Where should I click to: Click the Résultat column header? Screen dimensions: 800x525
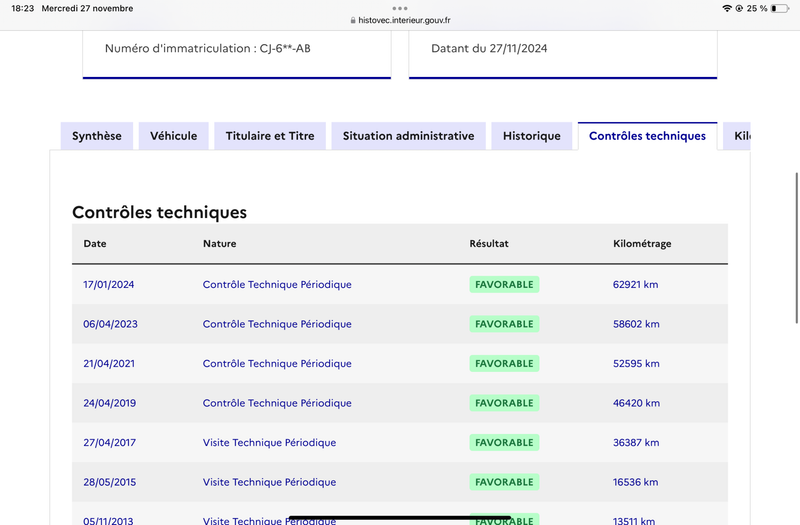pyautogui.click(x=489, y=243)
